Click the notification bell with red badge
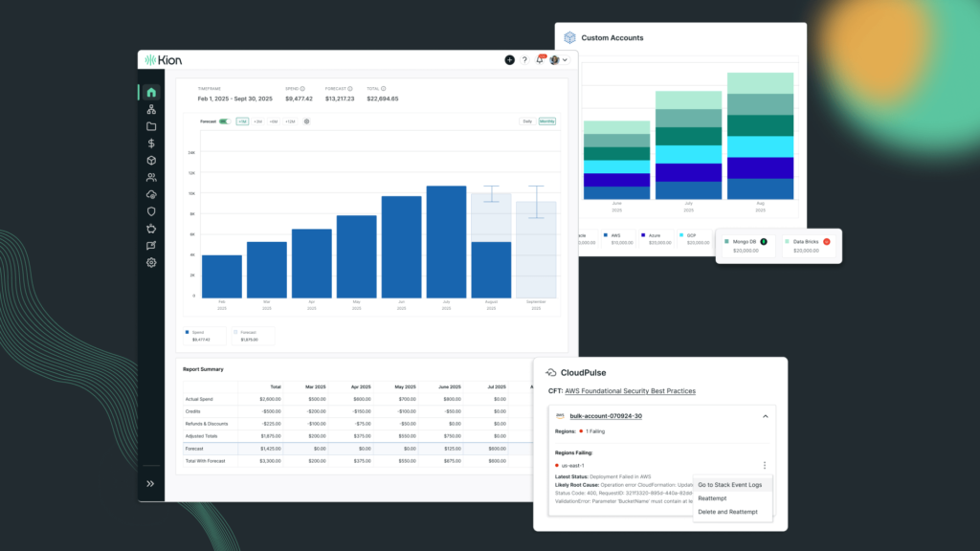This screenshot has width=980, height=551. pyautogui.click(x=540, y=60)
